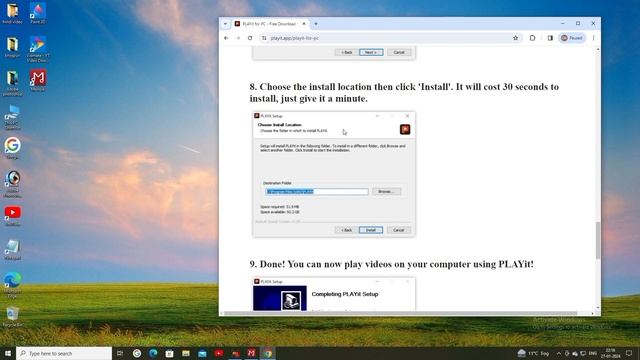The height and width of the screenshot is (360, 640).
Task: Click the install location setup screenshot
Action: [x=334, y=174]
